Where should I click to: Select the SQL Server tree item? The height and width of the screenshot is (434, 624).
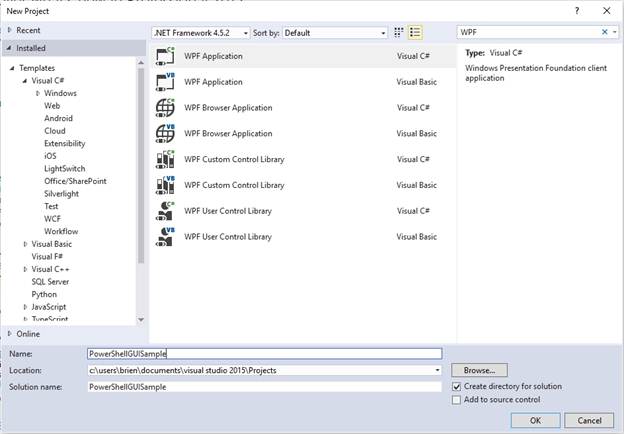[50, 282]
